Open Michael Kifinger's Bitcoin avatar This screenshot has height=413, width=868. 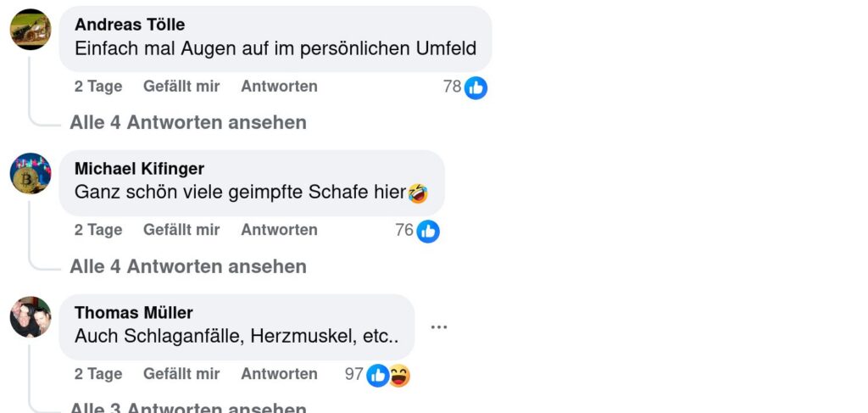click(x=31, y=174)
